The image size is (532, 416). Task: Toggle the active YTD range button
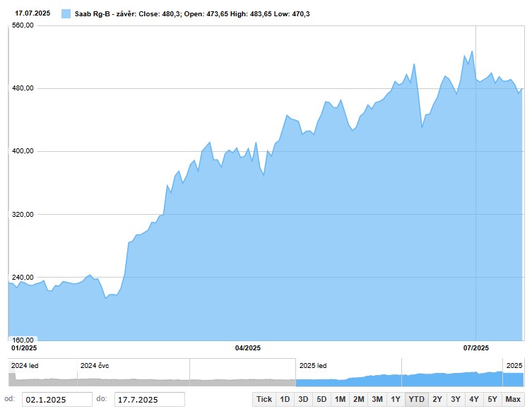coord(417,399)
